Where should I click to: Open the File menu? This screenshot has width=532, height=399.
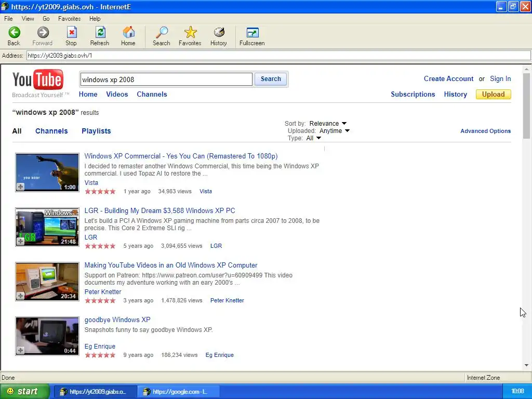8,19
